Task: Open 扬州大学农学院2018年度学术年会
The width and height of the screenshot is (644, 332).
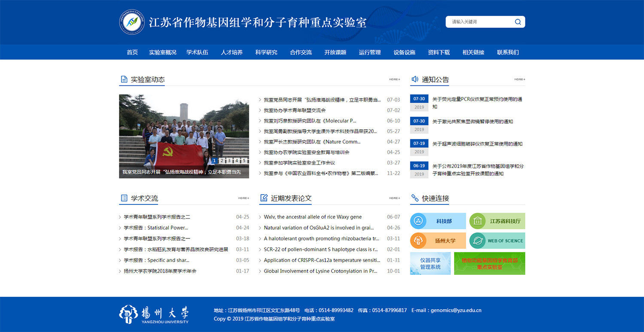Action: tap(160, 271)
